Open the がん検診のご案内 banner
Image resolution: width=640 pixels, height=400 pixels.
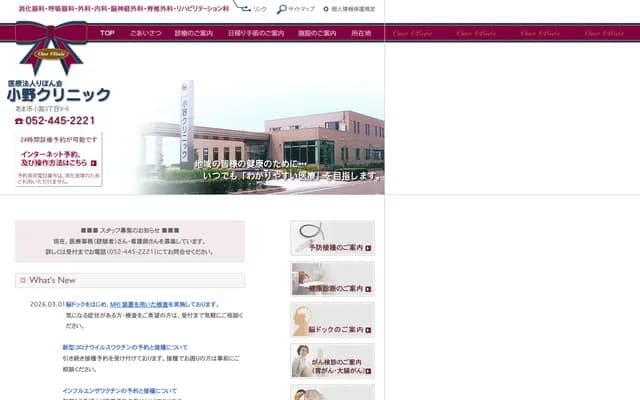[x=332, y=361]
